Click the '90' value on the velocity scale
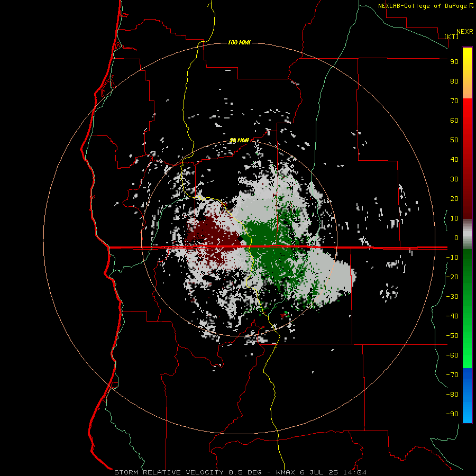 (x=454, y=62)
